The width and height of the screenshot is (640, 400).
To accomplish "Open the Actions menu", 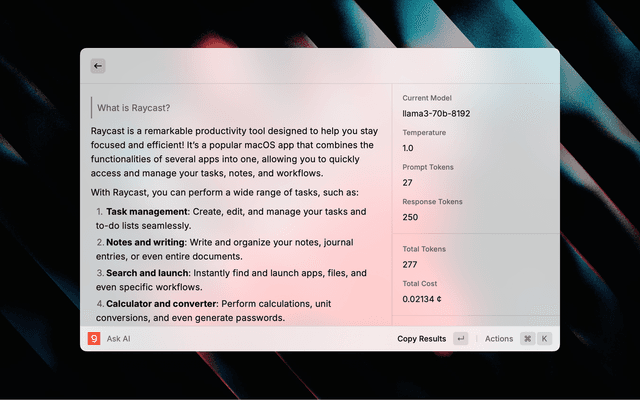I will [x=498, y=339].
